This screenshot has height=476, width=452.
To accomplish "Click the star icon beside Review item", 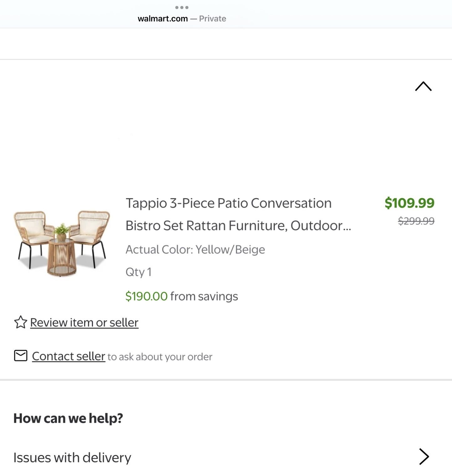I will (x=20, y=322).
